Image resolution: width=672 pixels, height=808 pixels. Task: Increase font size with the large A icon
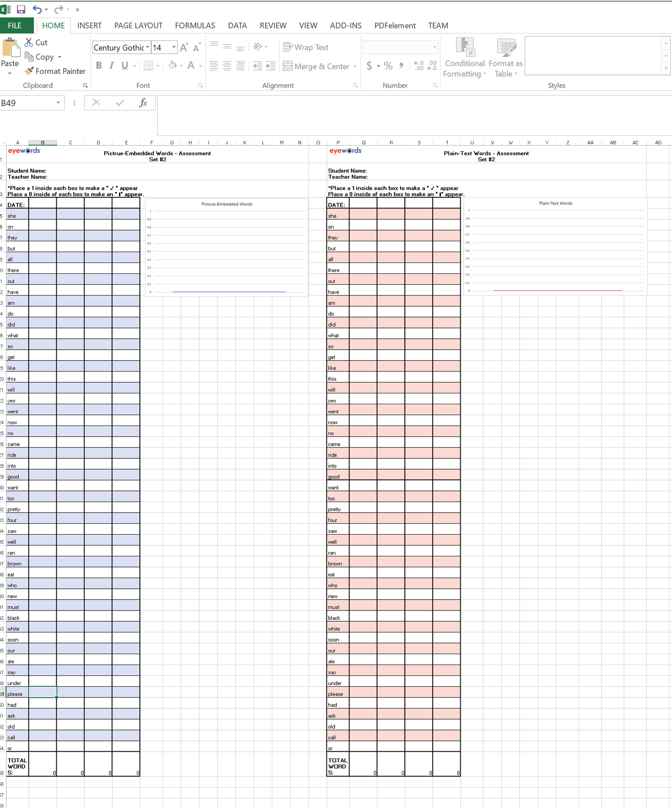click(x=184, y=48)
